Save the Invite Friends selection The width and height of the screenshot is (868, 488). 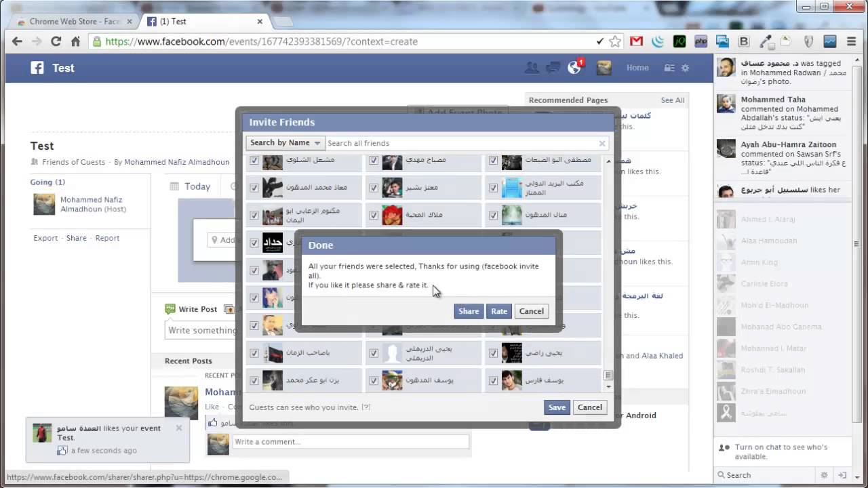pyautogui.click(x=557, y=407)
